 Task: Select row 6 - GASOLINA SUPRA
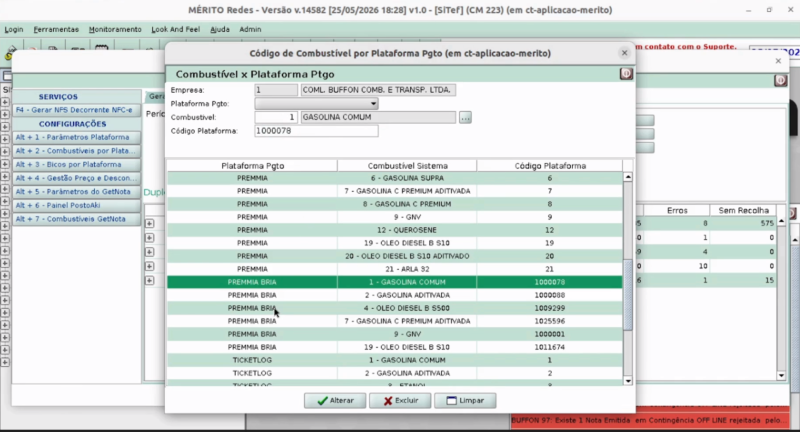[x=394, y=178]
